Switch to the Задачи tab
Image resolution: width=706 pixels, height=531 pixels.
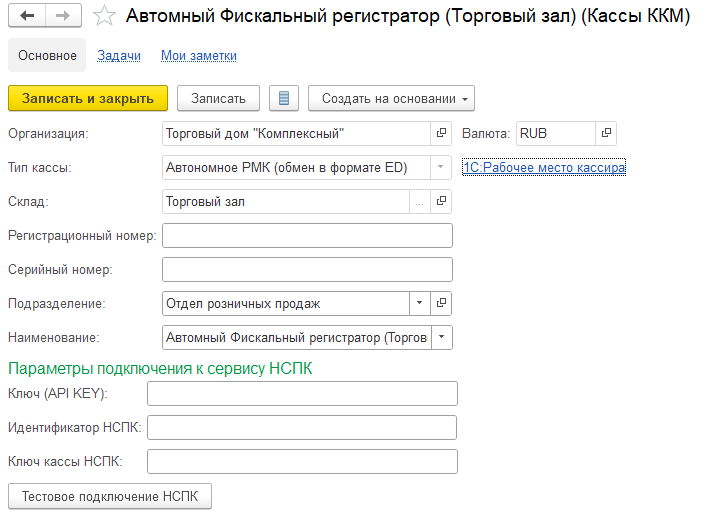(x=119, y=56)
